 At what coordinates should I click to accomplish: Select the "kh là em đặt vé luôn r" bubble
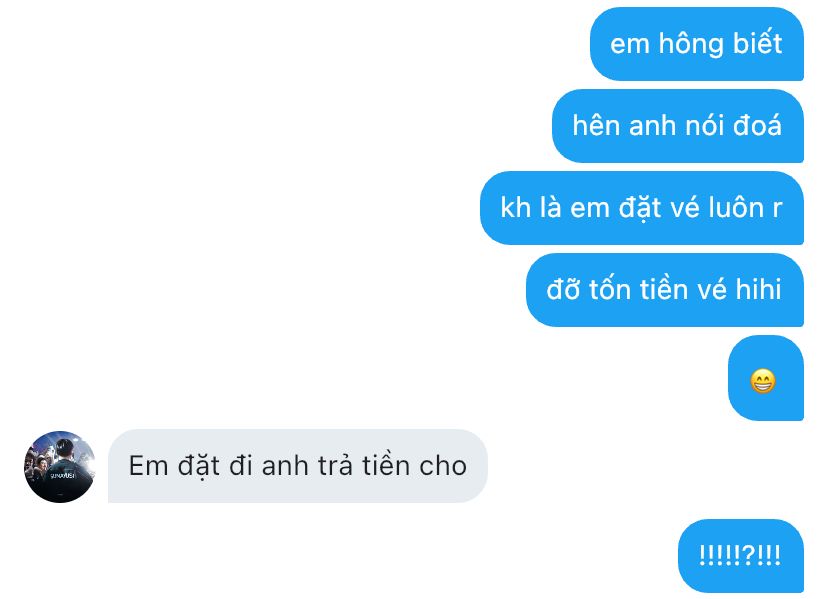[x=642, y=208]
